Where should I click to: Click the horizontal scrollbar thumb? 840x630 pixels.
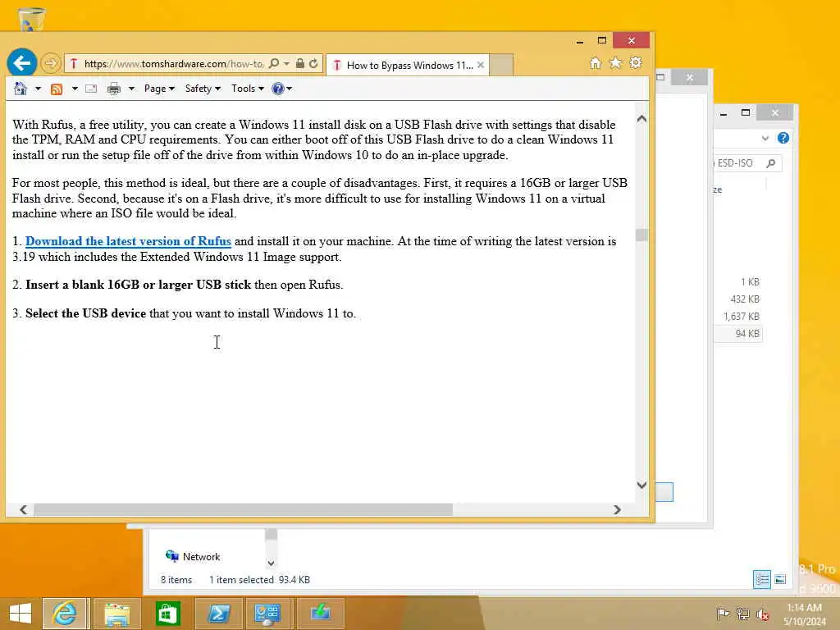point(243,509)
